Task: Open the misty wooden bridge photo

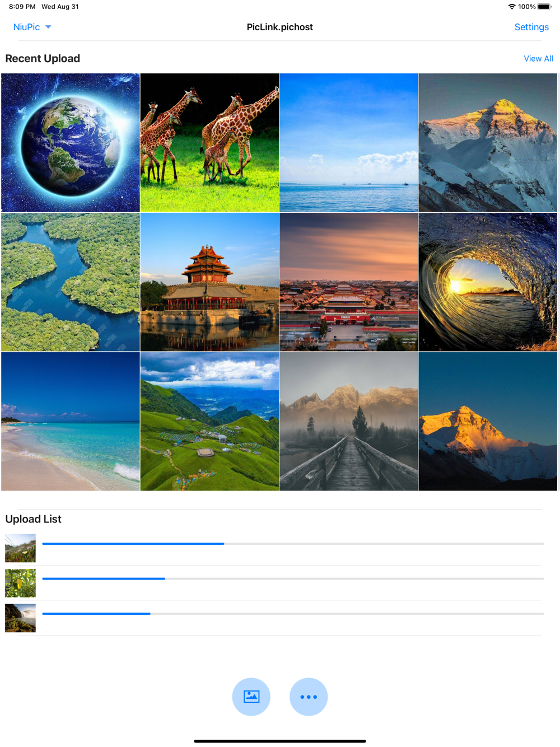Action: click(x=349, y=422)
